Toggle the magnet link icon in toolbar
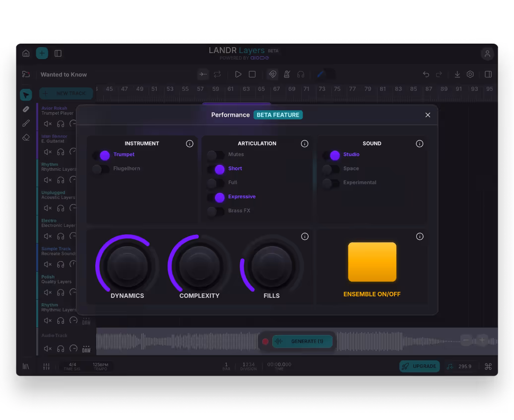 click(x=272, y=74)
